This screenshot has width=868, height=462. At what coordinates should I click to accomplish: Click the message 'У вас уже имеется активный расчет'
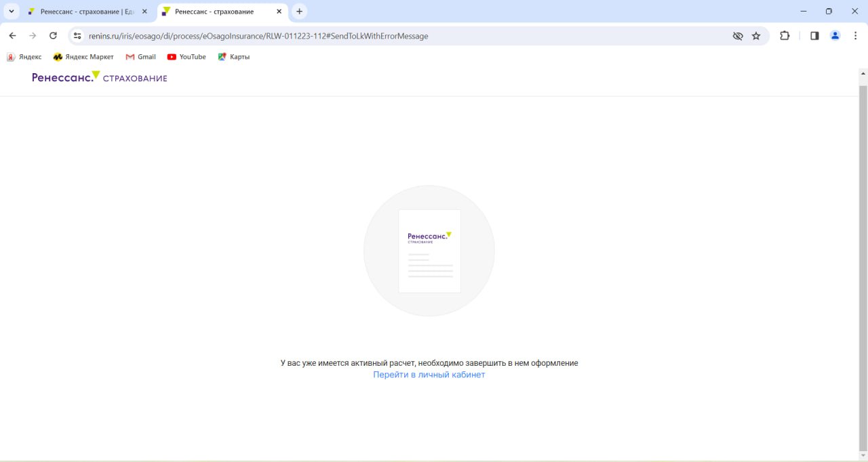tap(349, 363)
